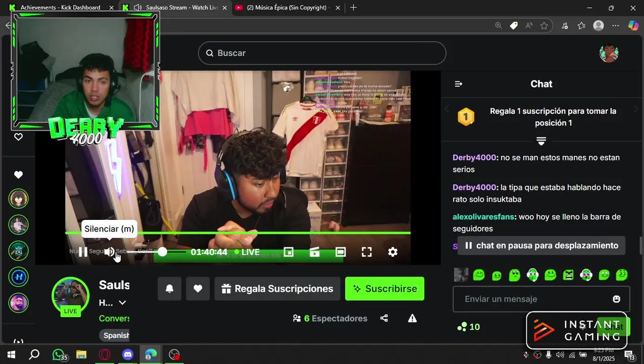Open the Favorites list toolbar icon
Viewport: 644px width, 364px height.
(581, 26)
